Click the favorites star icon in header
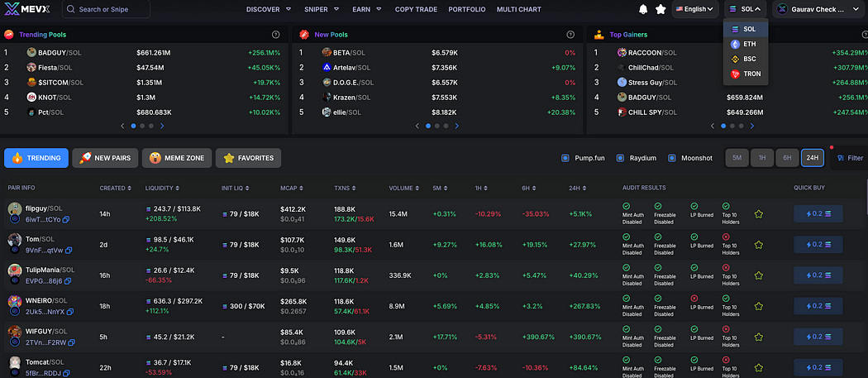868x378 pixels. pos(661,9)
